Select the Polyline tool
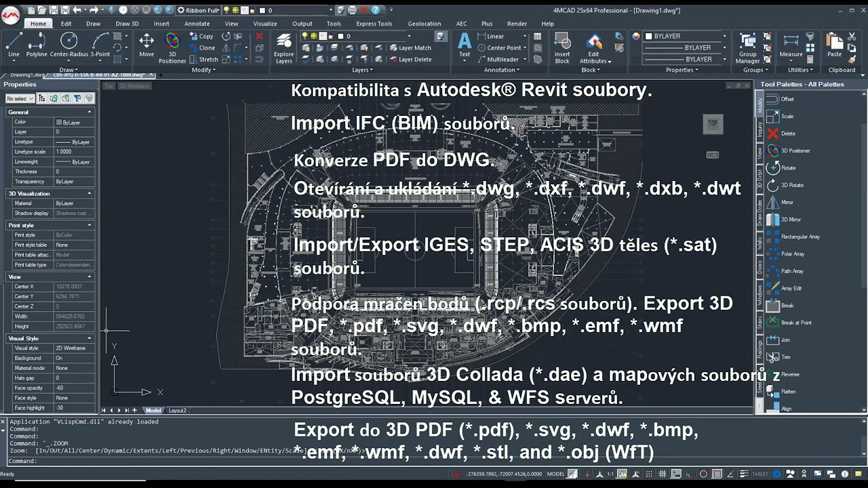Image resolution: width=868 pixels, height=488 pixels. [37, 45]
